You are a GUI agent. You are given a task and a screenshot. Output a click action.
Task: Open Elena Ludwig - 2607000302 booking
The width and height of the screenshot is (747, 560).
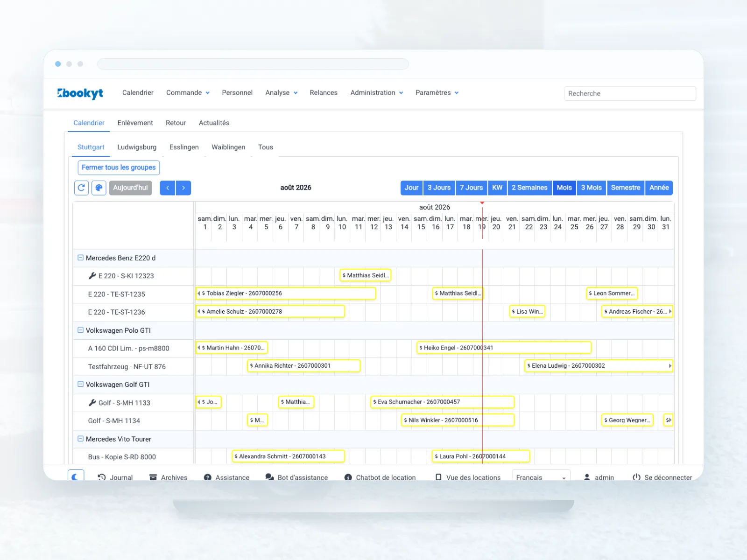click(599, 366)
